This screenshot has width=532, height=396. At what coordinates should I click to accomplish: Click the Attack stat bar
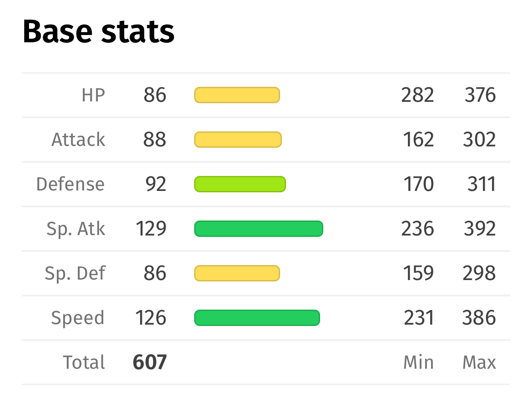click(x=238, y=140)
